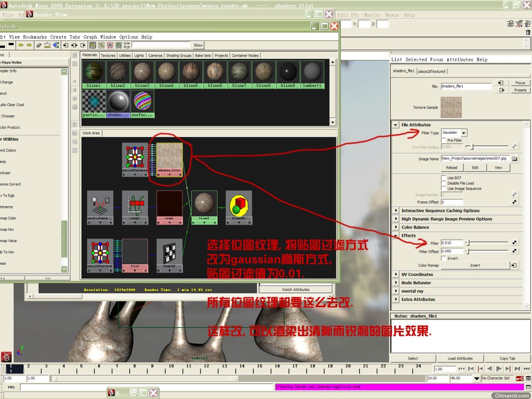Expand the UV Coordinates section

[x=396, y=274]
